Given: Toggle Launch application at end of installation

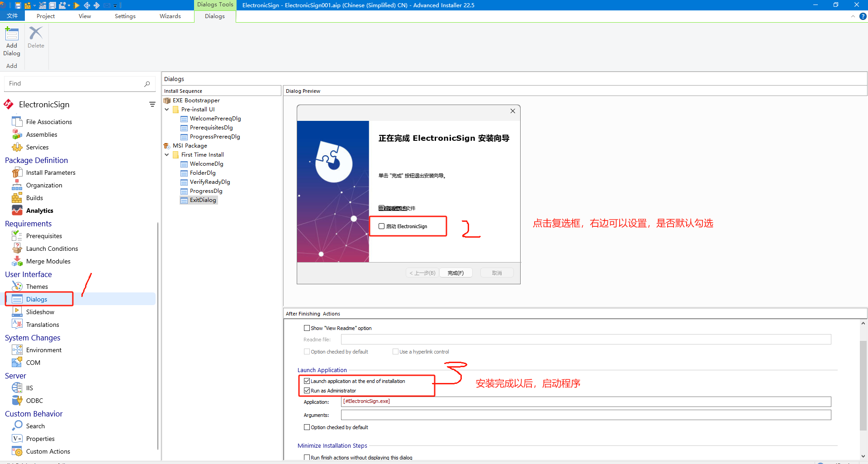Looking at the screenshot, I should (307, 381).
